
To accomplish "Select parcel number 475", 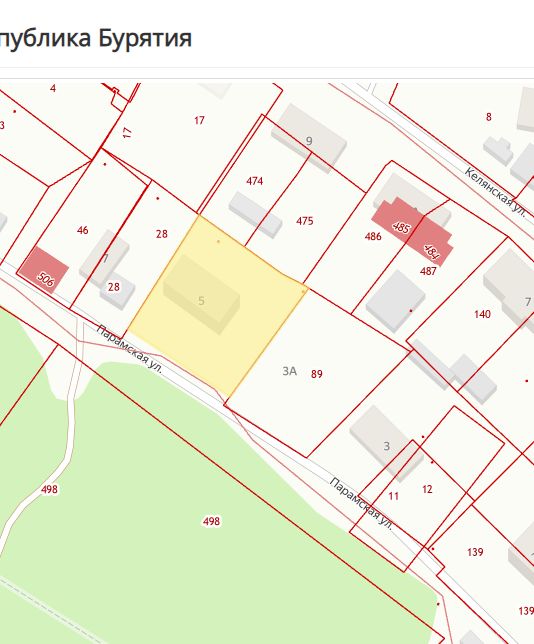I will pyautogui.click(x=305, y=221).
